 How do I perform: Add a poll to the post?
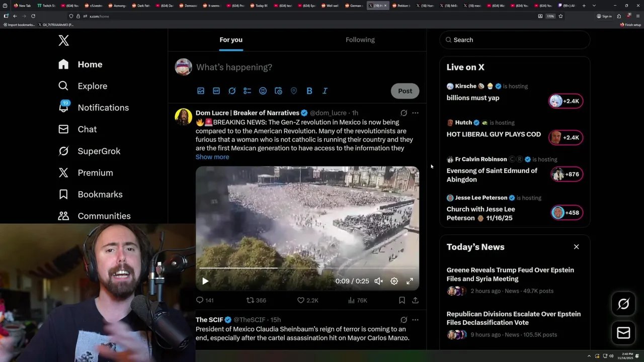[247, 91]
